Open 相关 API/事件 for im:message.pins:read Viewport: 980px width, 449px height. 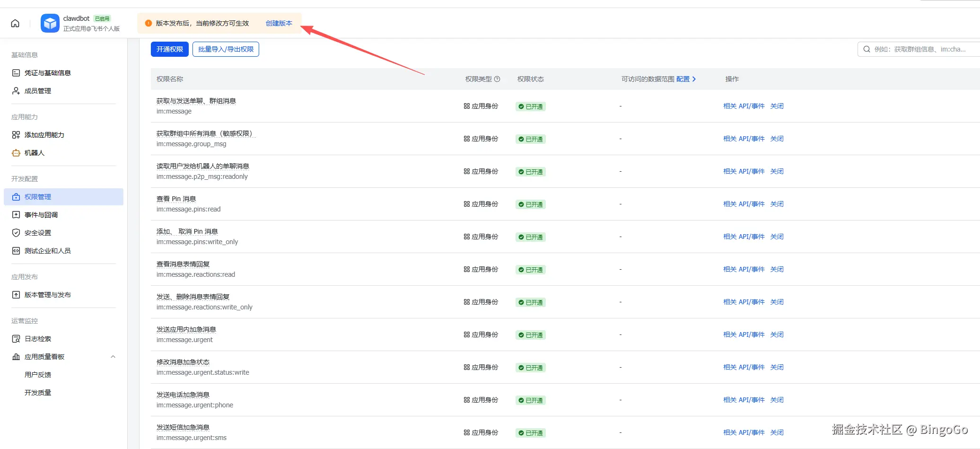point(744,204)
